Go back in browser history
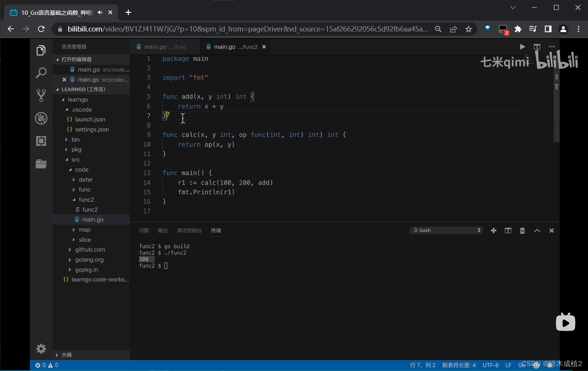Viewport: 588px width, 371px height. tap(11, 29)
